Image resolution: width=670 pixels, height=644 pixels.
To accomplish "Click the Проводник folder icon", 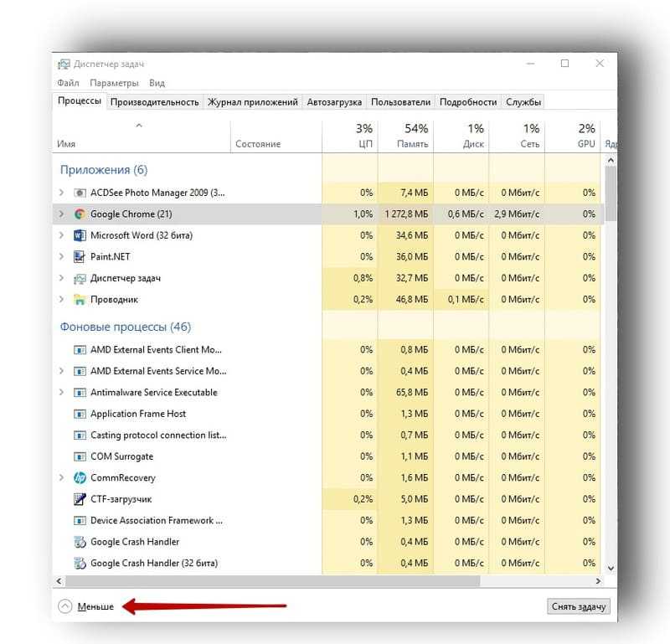I will point(80,300).
